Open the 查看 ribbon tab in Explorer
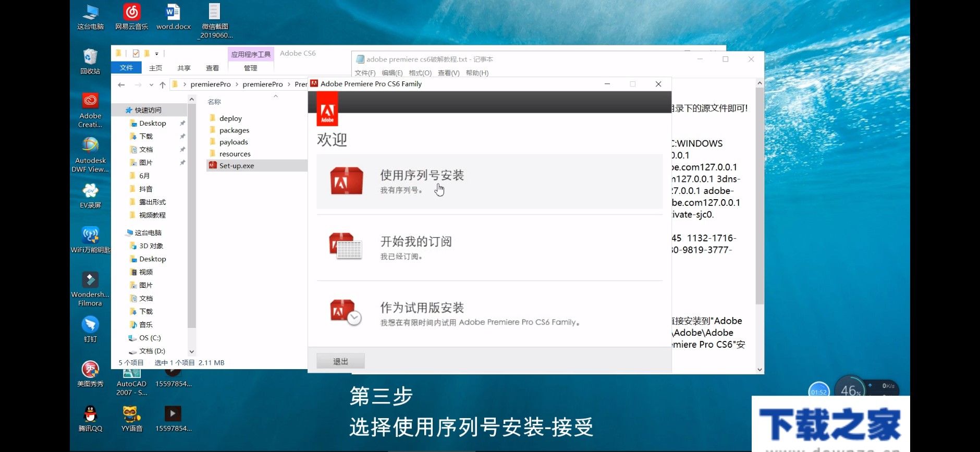 (x=212, y=68)
